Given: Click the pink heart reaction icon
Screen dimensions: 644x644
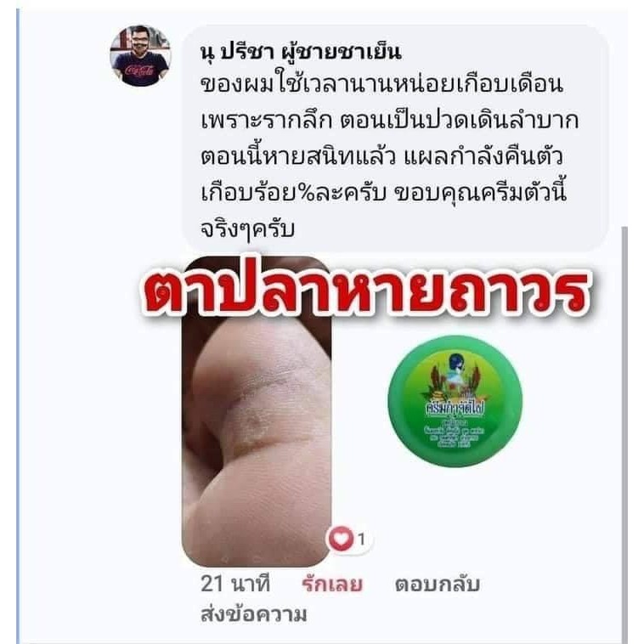Looking at the screenshot, I should 342,539.
